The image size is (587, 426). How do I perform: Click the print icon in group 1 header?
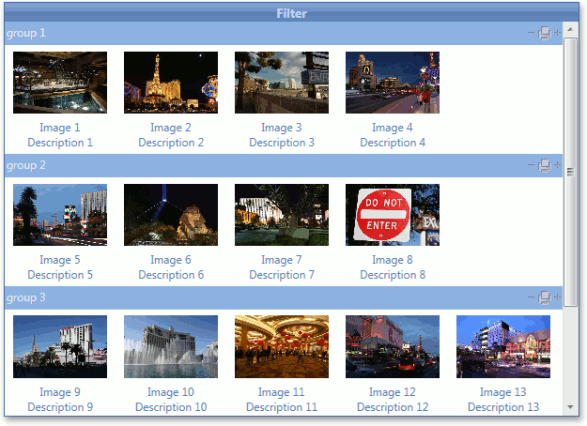coord(545,33)
